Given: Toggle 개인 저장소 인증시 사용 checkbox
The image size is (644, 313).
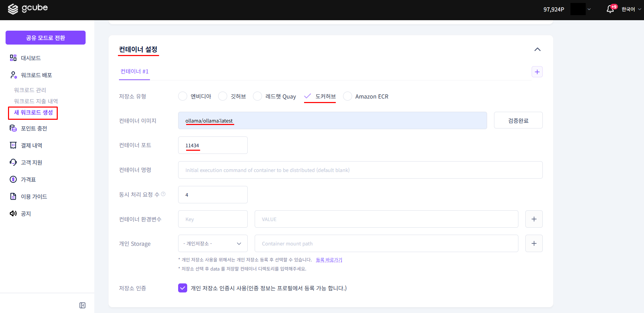Looking at the screenshot, I should (x=183, y=288).
